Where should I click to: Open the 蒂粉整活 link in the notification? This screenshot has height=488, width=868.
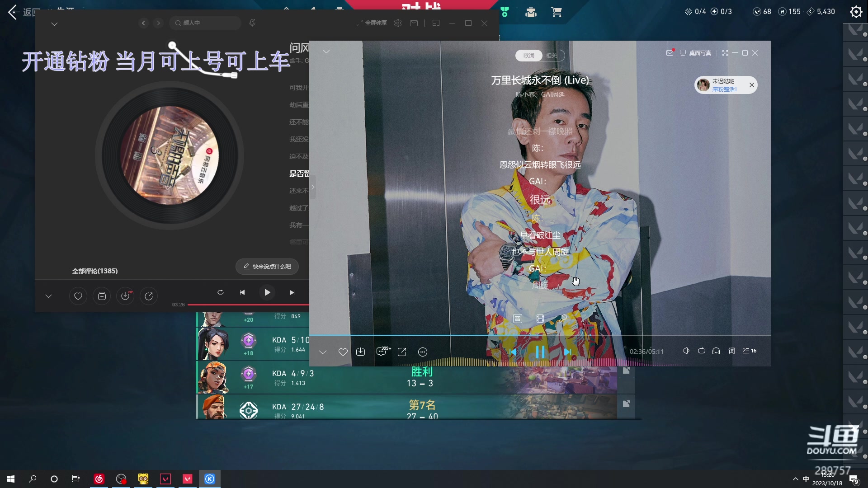(x=724, y=89)
